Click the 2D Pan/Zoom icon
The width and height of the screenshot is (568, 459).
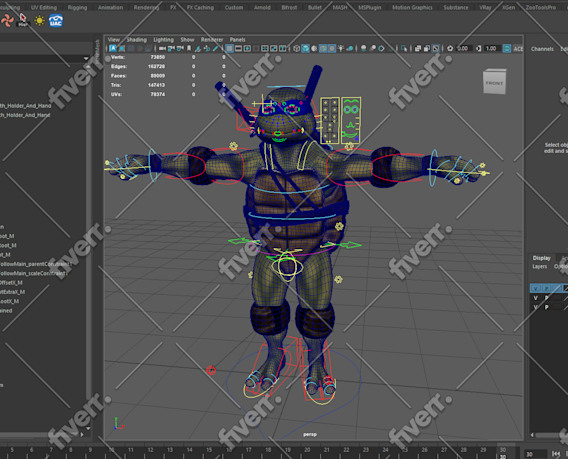(207, 49)
